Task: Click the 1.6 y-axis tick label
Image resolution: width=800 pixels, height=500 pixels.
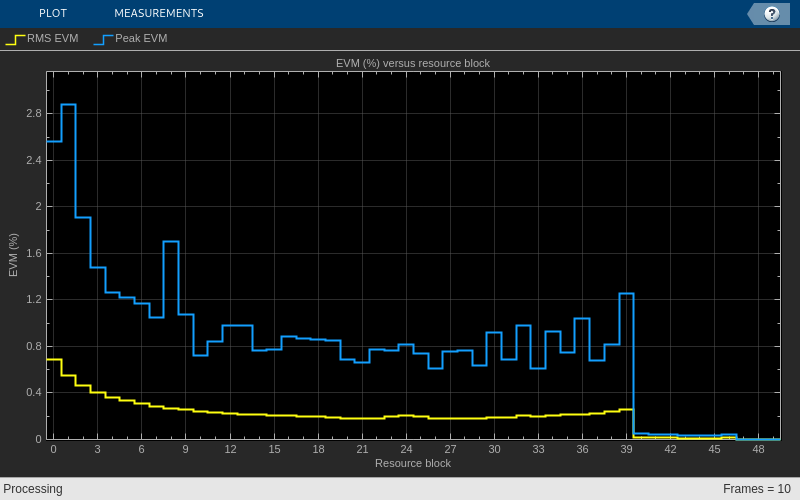Action: (x=34, y=253)
